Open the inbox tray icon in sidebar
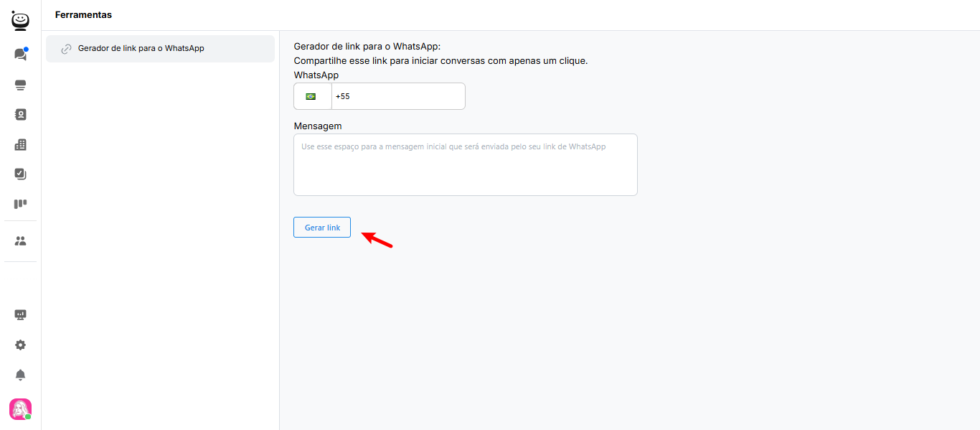Image resolution: width=980 pixels, height=430 pixels. pyautogui.click(x=20, y=85)
